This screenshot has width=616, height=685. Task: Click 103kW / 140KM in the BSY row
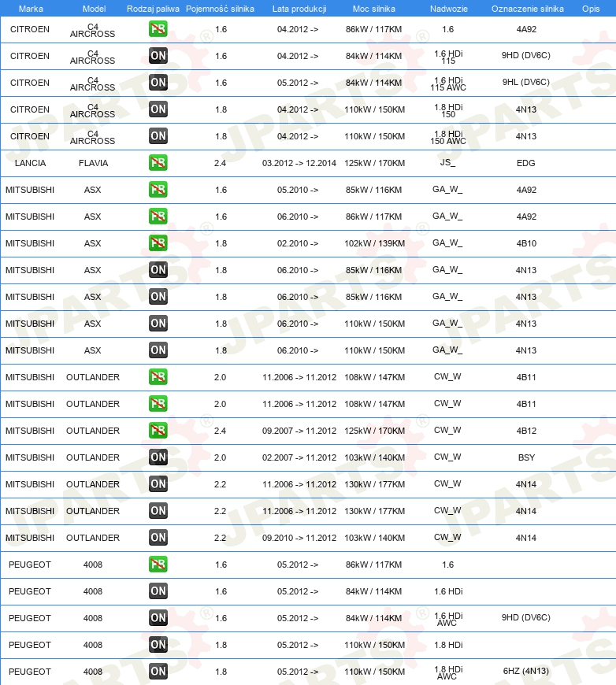point(374,457)
